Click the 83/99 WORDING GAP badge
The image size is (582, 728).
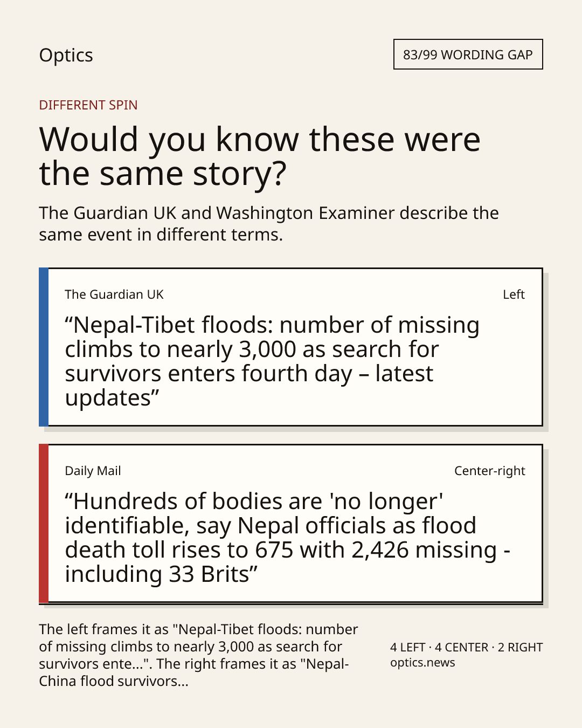coord(468,54)
